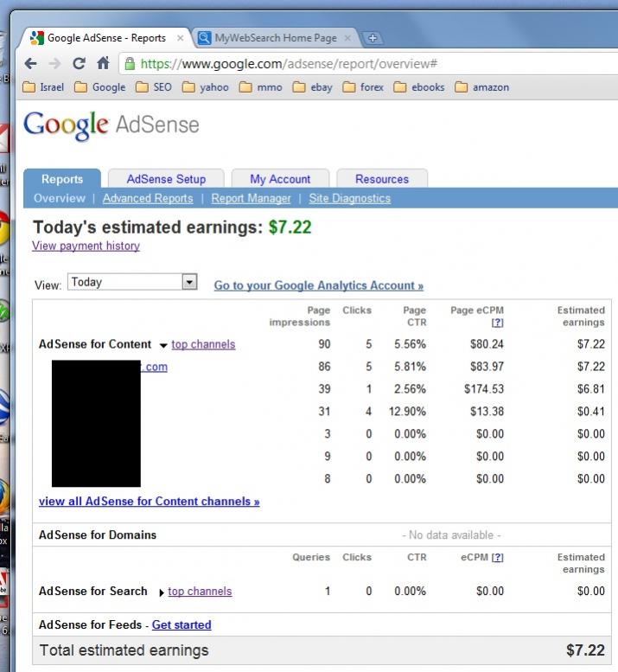Open the Reports tab

pyautogui.click(x=62, y=179)
